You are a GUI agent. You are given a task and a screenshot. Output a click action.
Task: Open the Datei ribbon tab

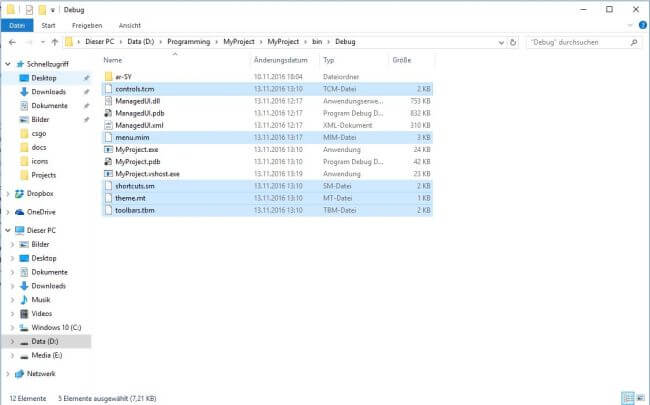(17, 25)
